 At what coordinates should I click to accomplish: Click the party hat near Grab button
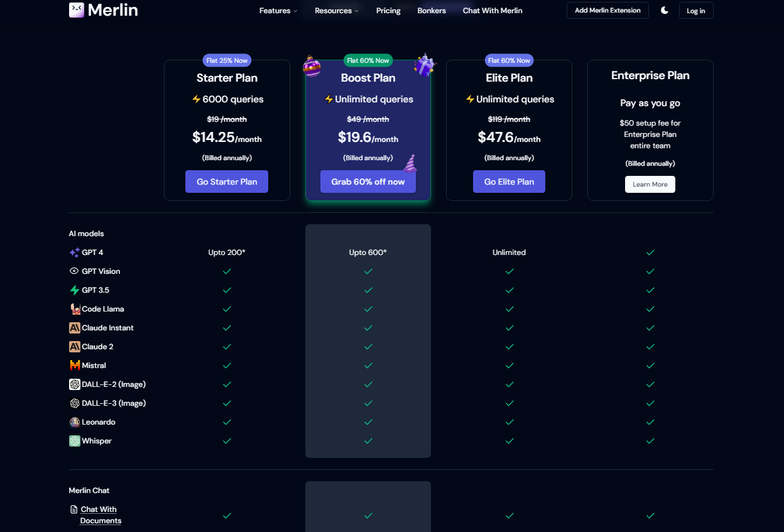coord(410,163)
